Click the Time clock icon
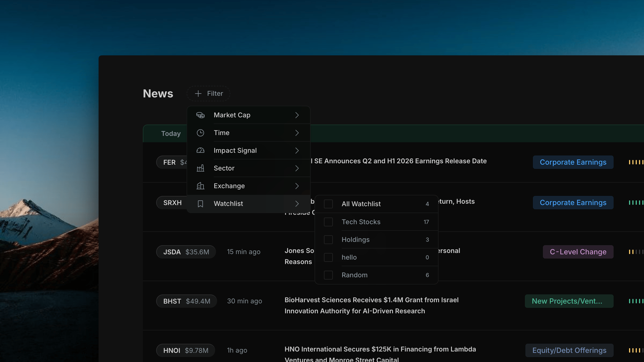Viewport: 644px width, 362px height. coord(200,133)
